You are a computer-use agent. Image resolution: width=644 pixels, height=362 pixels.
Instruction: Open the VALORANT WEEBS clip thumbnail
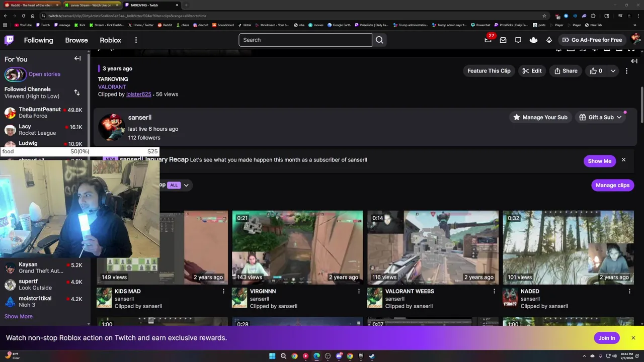pos(433,247)
